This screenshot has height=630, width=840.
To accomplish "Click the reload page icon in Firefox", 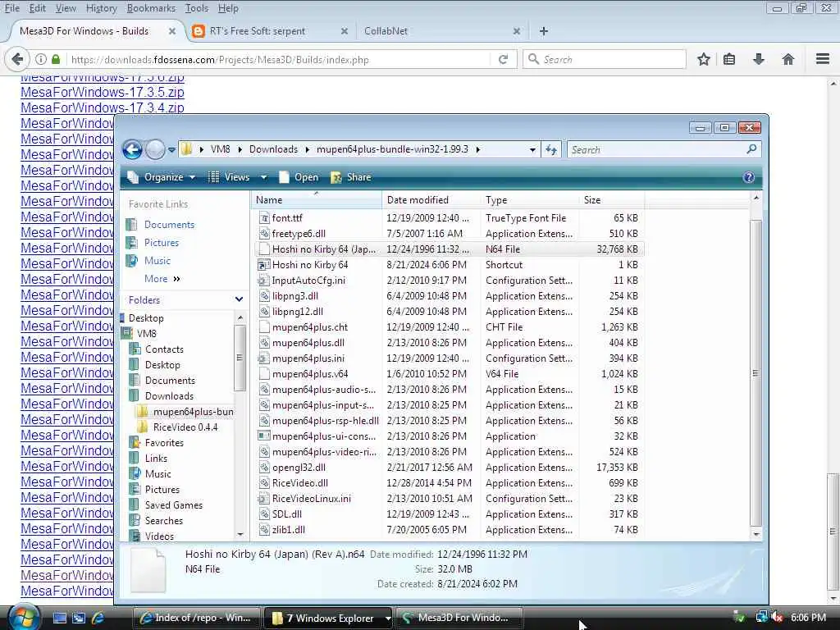I will pos(503,59).
